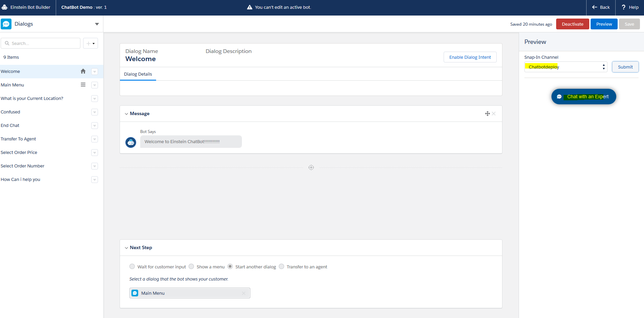Click Enable Dialog Intent button
The image size is (644, 318).
pyautogui.click(x=470, y=57)
